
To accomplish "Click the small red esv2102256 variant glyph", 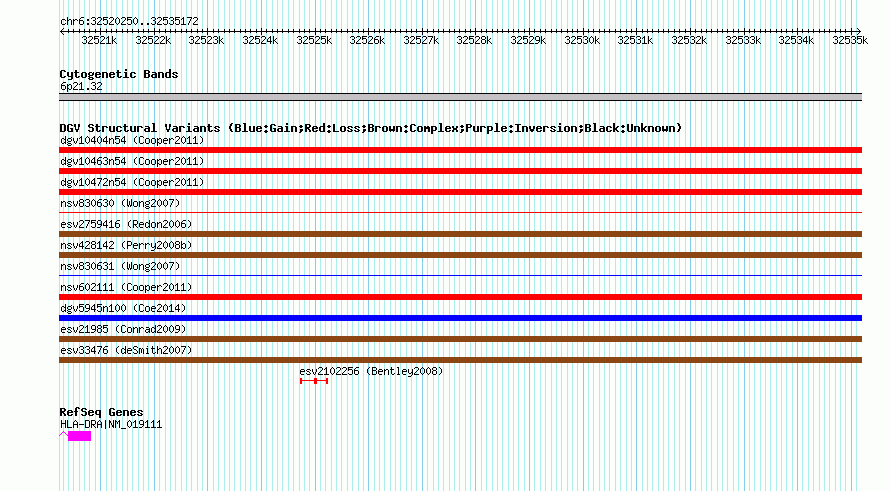I will click(314, 381).
